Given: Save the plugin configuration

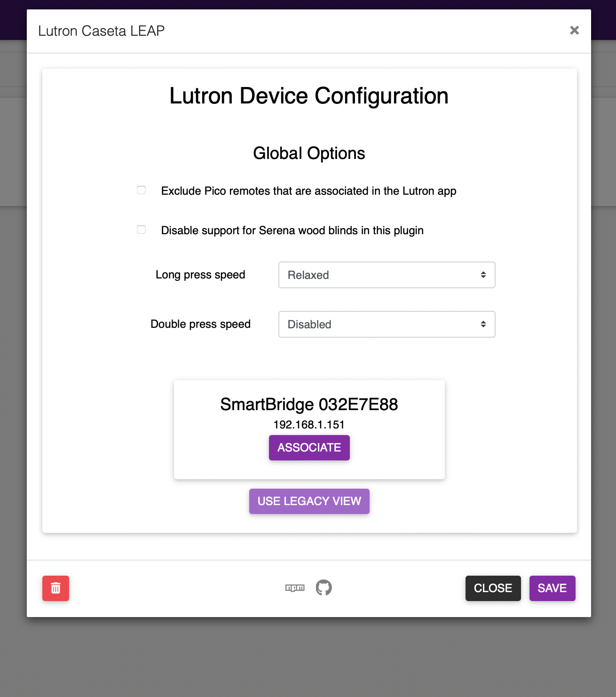Looking at the screenshot, I should (552, 588).
